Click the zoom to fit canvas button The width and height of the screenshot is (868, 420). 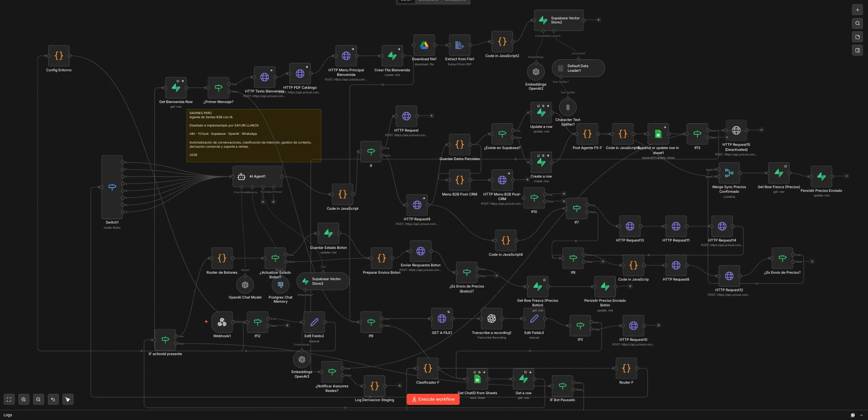coord(9,399)
